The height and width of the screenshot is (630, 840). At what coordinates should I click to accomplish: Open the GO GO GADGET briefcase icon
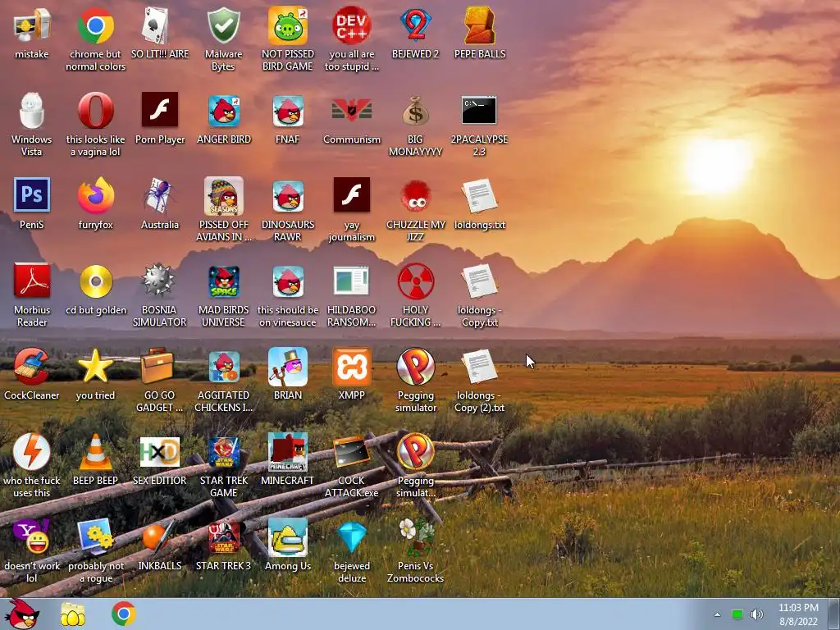coord(158,367)
